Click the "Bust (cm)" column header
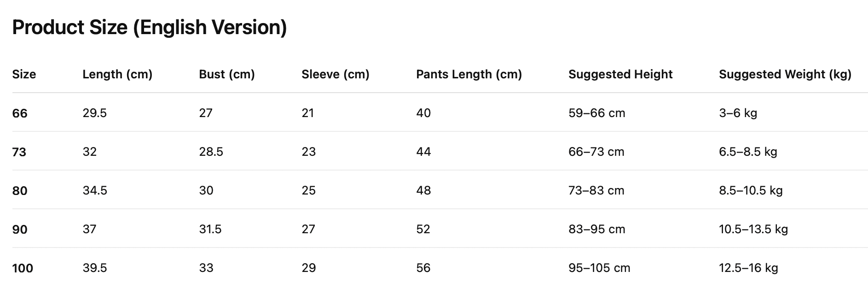Viewport: 868px width, 295px height. tap(226, 74)
